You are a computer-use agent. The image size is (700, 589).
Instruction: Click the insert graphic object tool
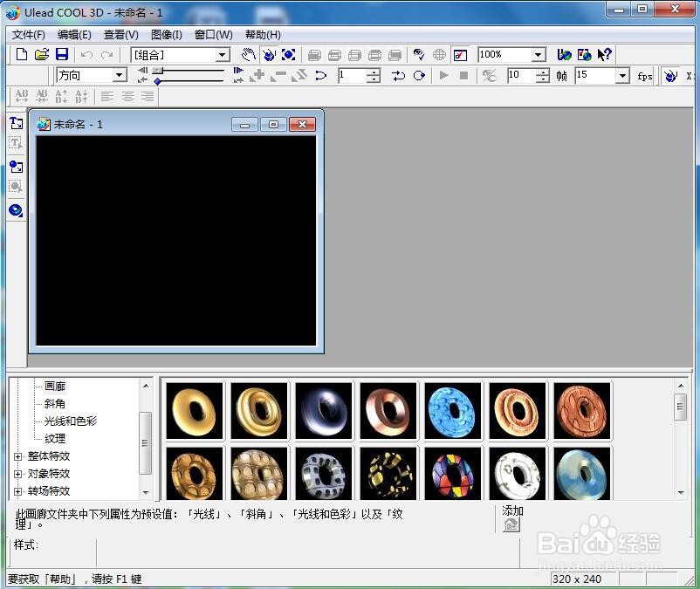[x=16, y=167]
